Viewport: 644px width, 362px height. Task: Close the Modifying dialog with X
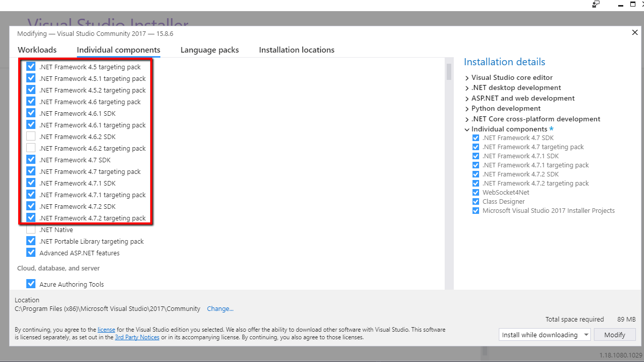pyautogui.click(x=635, y=33)
